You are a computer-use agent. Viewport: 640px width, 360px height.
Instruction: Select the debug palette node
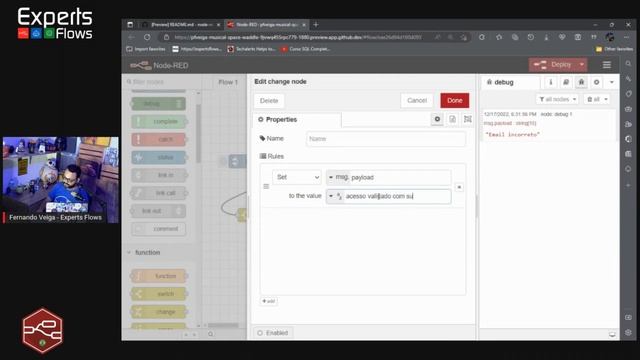click(x=158, y=104)
